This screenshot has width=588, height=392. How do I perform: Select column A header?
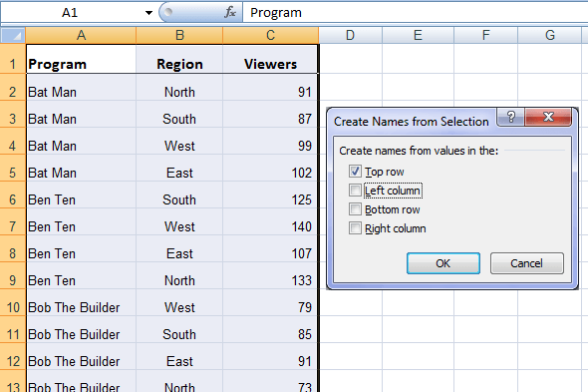(x=81, y=35)
